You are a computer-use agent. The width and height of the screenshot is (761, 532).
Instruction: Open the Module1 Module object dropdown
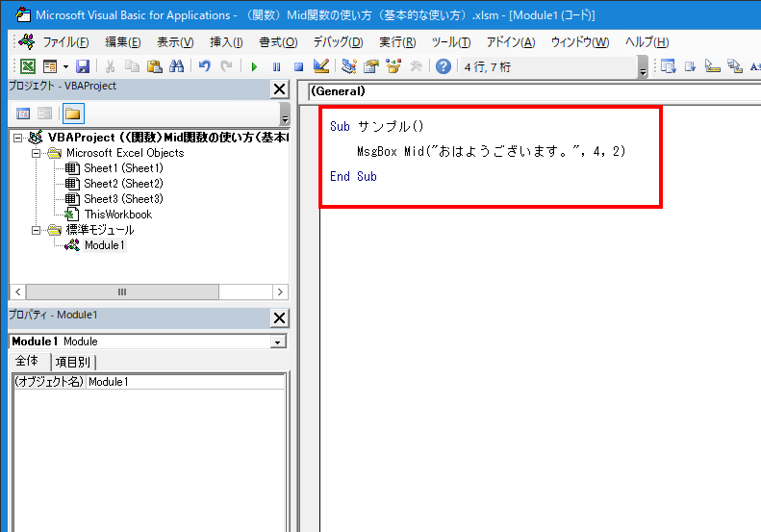tap(278, 342)
